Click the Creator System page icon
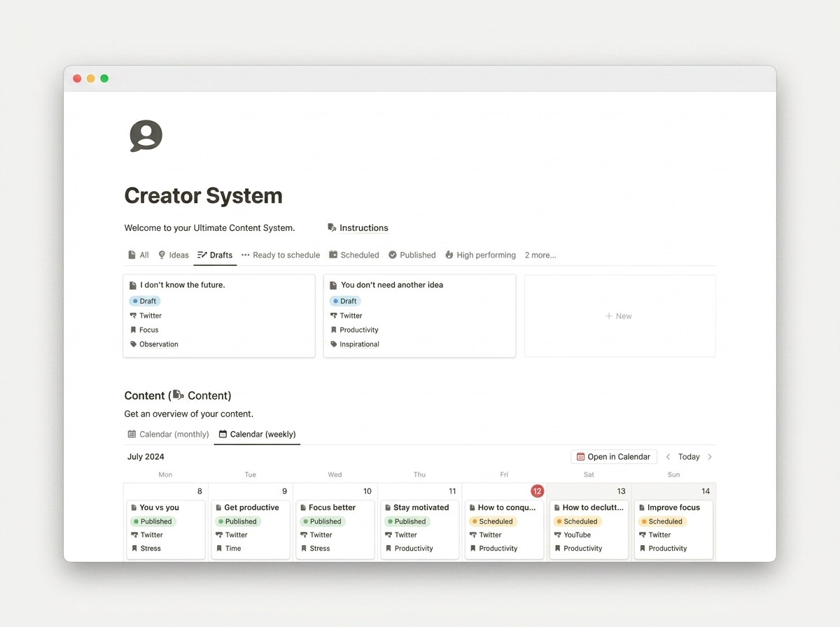 [x=146, y=136]
